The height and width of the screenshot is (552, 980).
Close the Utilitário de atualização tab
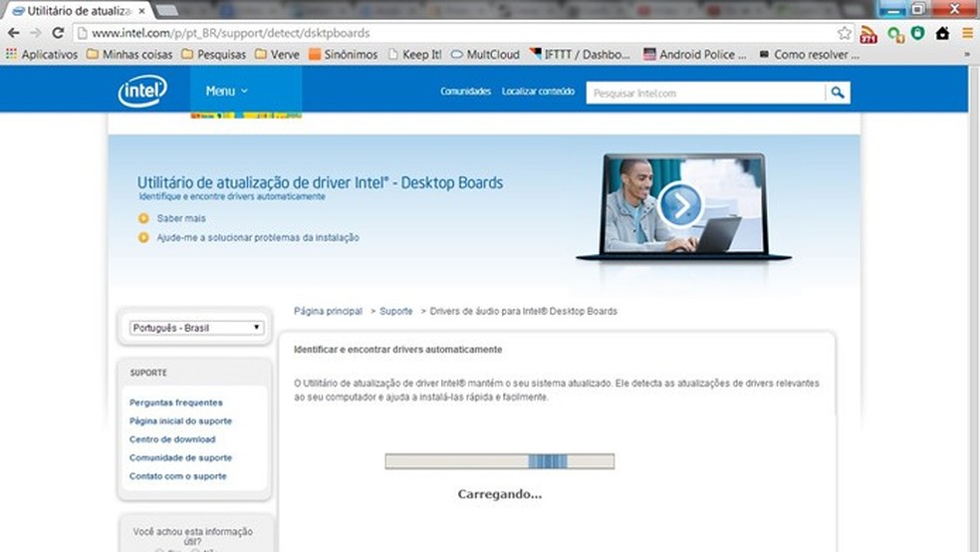point(141,11)
